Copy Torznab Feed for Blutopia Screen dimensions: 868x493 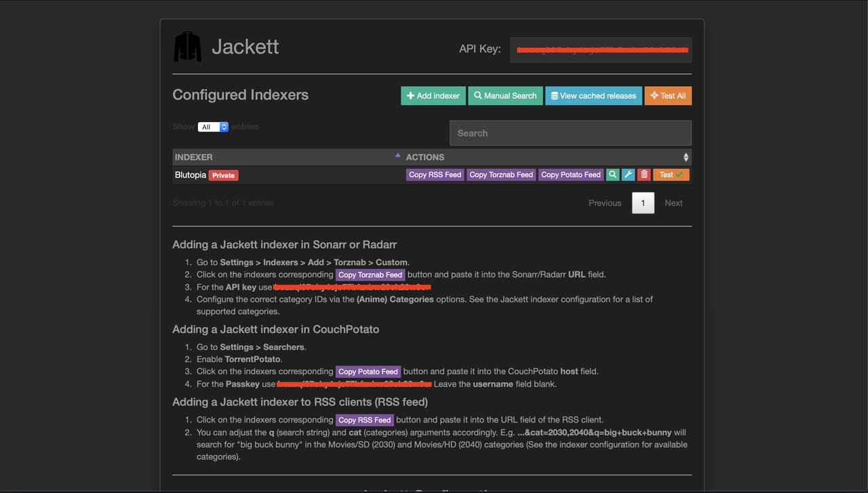tap(501, 174)
